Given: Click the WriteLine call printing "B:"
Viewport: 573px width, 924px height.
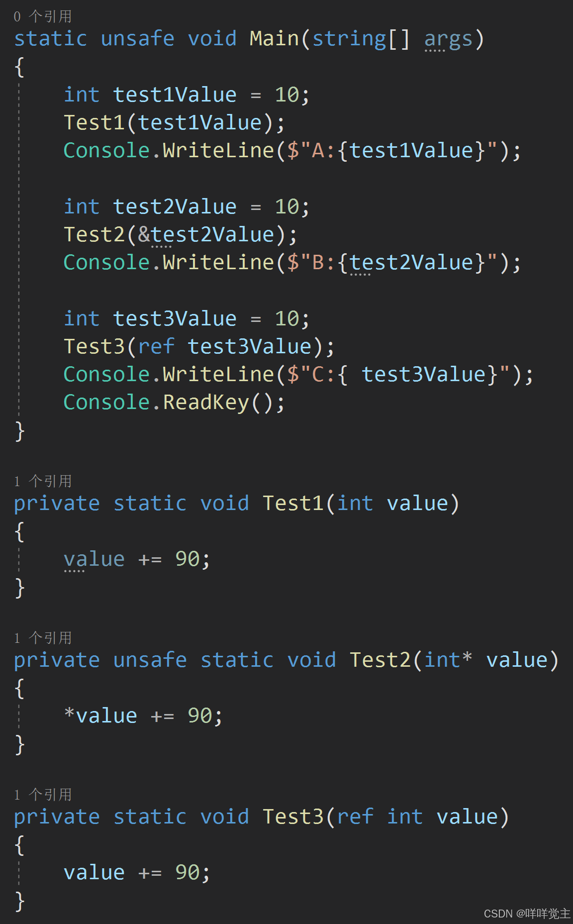Looking at the screenshot, I should click(218, 263).
